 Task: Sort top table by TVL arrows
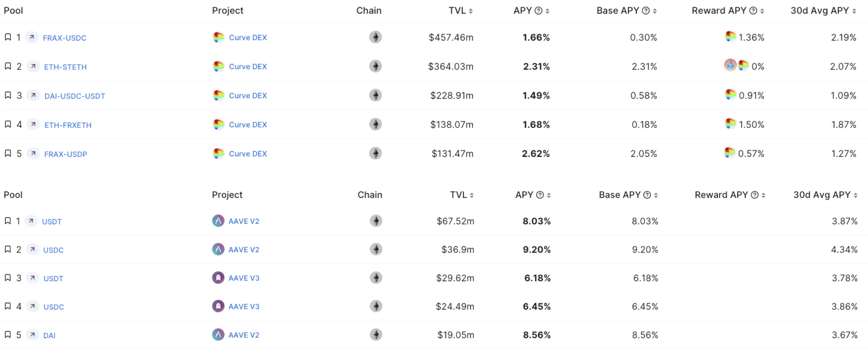tap(471, 11)
